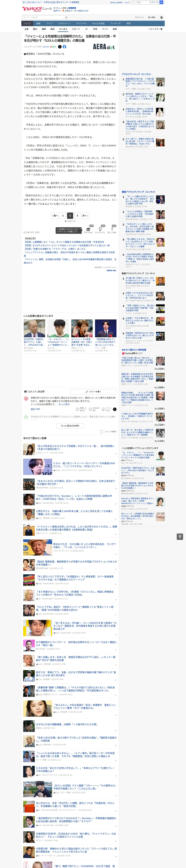This screenshot has width=186, height=868.
Task: Share first comment via X icon
Action: pyautogui.click(x=115, y=409)
